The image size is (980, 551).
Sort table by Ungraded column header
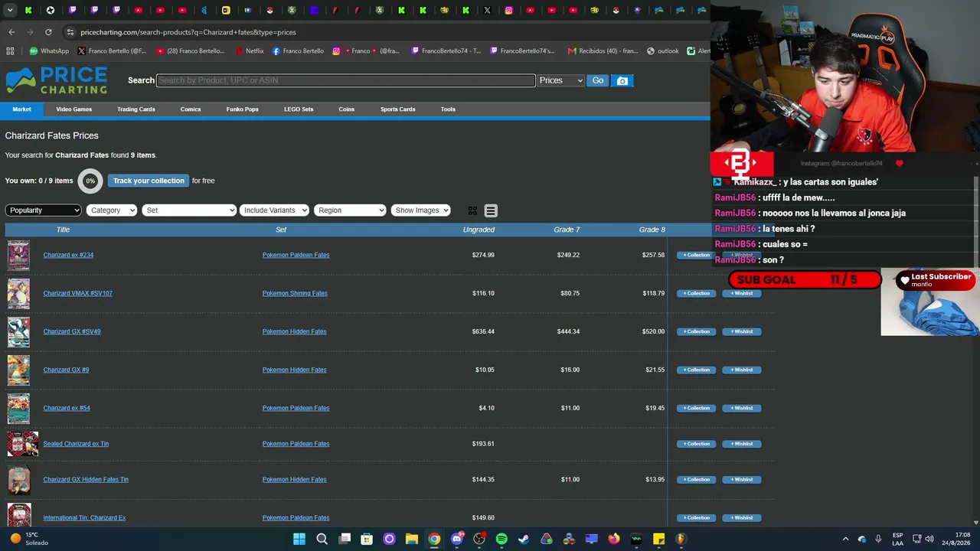pyautogui.click(x=479, y=230)
